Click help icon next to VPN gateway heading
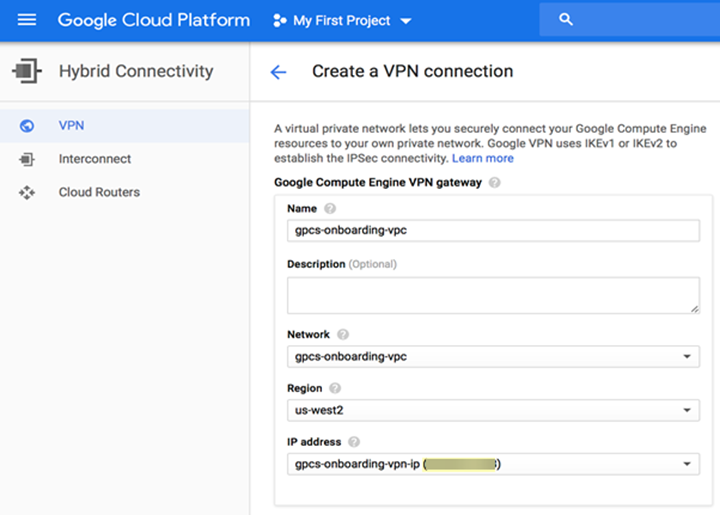Screen dimensions: 720x515 (495, 183)
